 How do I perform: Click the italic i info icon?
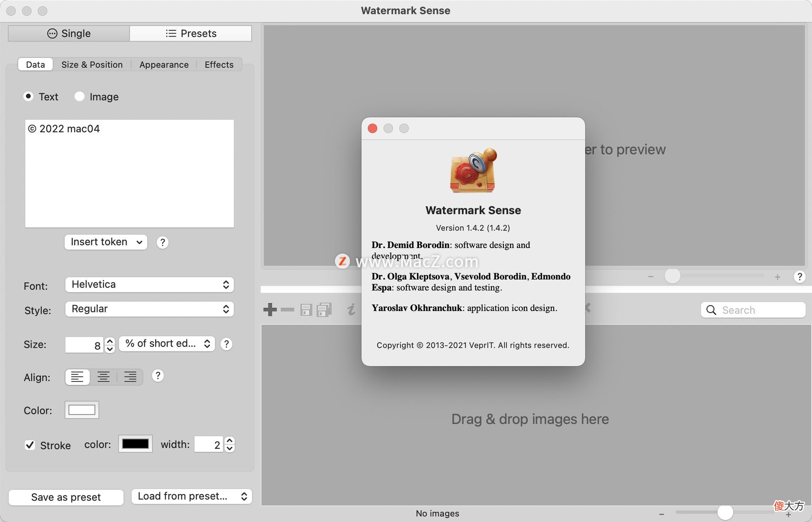point(351,310)
